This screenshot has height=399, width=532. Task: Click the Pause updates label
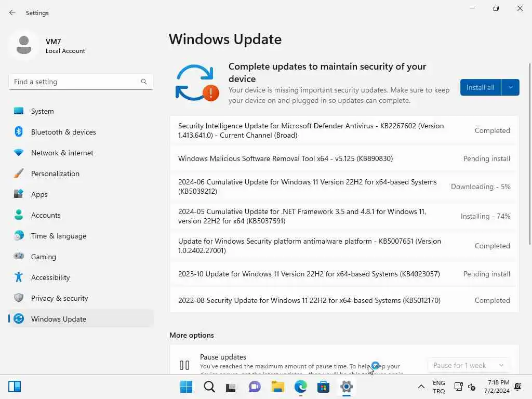tap(223, 357)
